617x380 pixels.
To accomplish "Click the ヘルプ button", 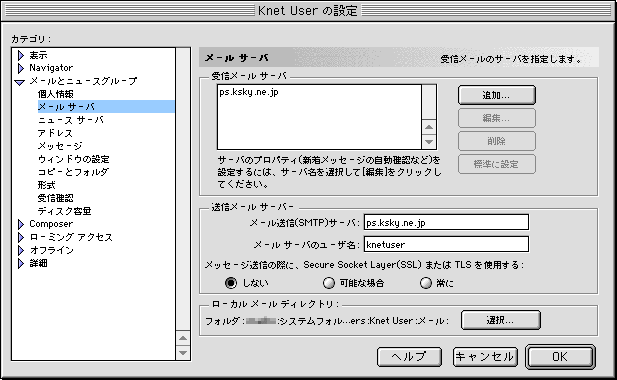I will click(409, 357).
